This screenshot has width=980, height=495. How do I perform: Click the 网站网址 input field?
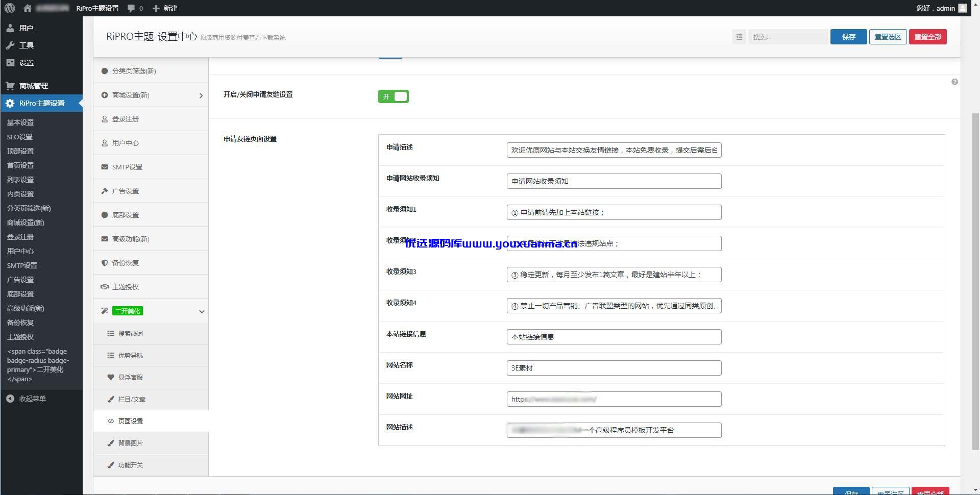[x=614, y=399]
